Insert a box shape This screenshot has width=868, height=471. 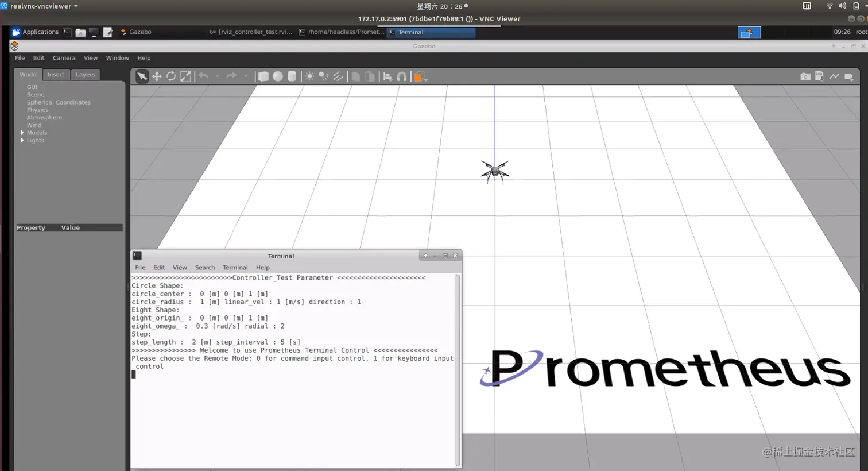[263, 76]
